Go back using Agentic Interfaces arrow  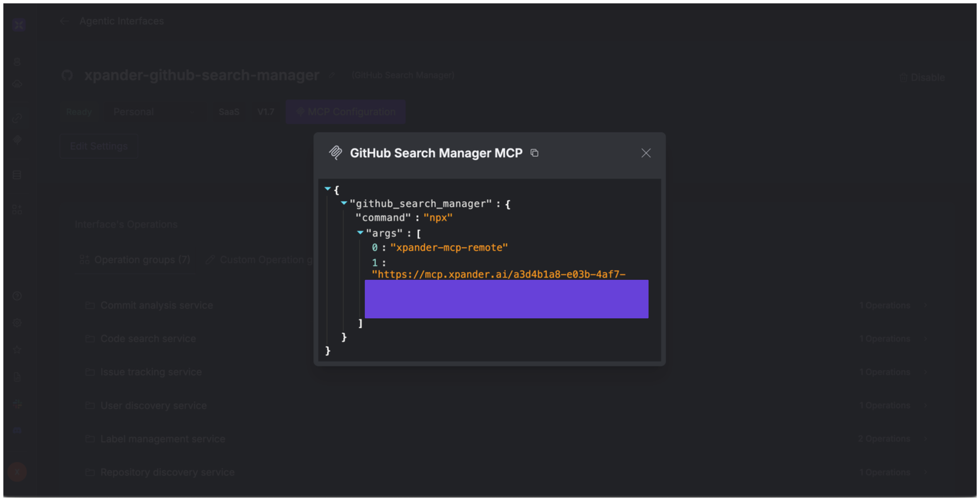coord(64,21)
